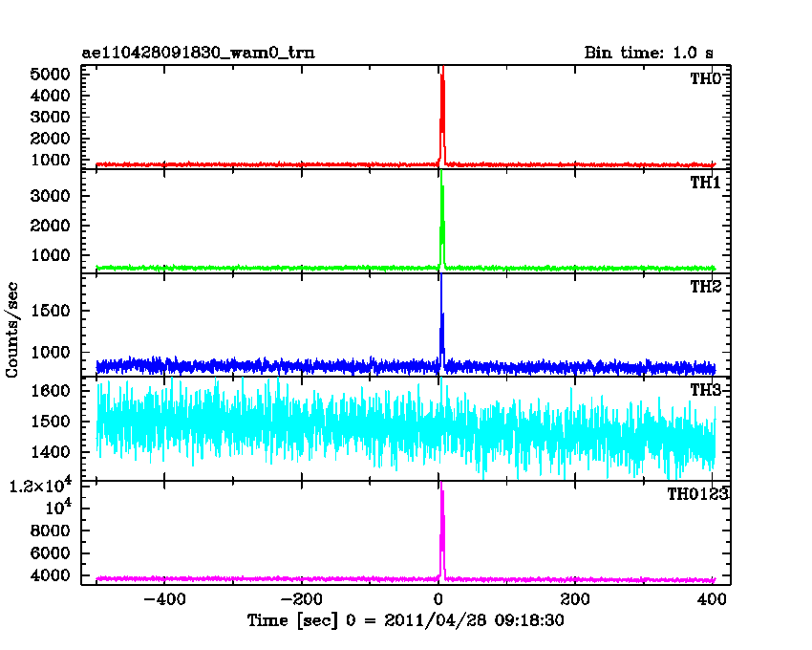812x650 pixels.
Task: Click the 400 x-axis tick label
Action: pyautogui.click(x=712, y=599)
